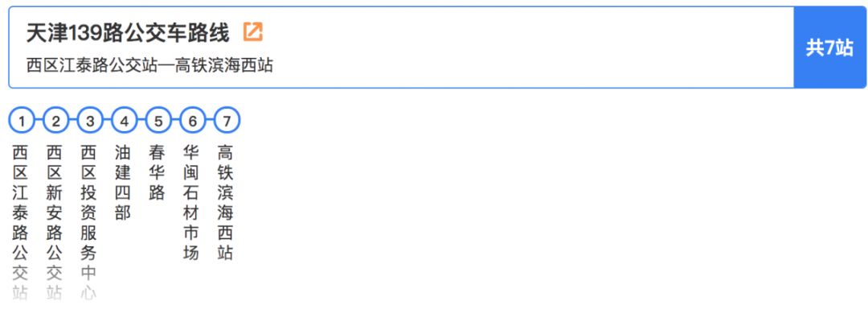Click the connector line between stations 6 and 7
Image resolution: width=868 pixels, height=326 pixels.
pyautogui.click(x=210, y=122)
